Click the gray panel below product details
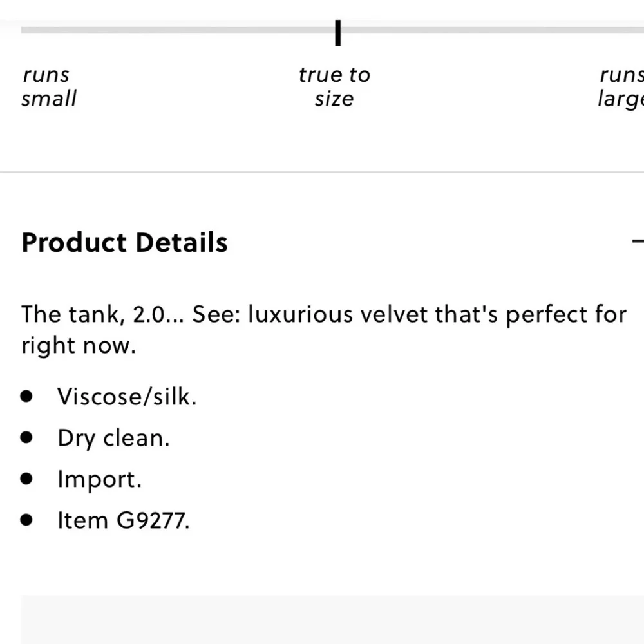 coord(333,620)
